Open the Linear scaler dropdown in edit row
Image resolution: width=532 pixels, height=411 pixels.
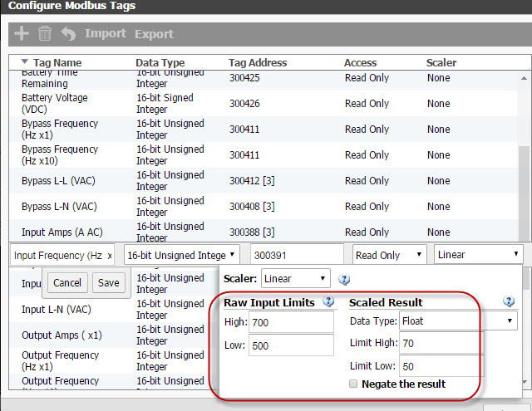point(479,254)
